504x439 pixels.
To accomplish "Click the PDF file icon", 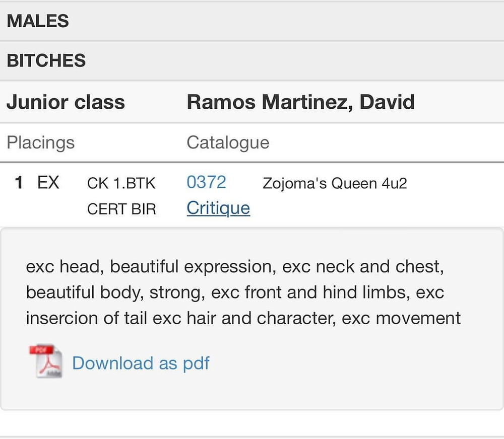I will pos(46,361).
